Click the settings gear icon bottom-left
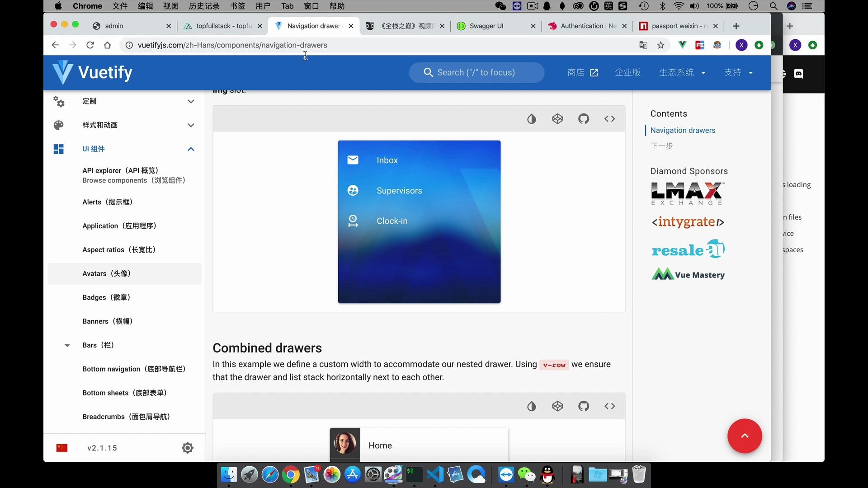The height and width of the screenshot is (488, 868). tap(187, 447)
